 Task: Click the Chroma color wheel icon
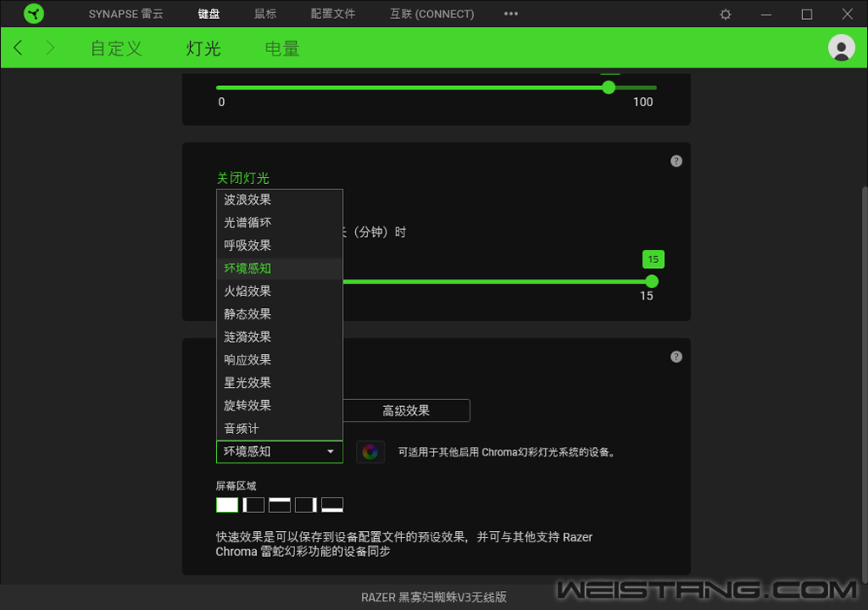tap(370, 452)
